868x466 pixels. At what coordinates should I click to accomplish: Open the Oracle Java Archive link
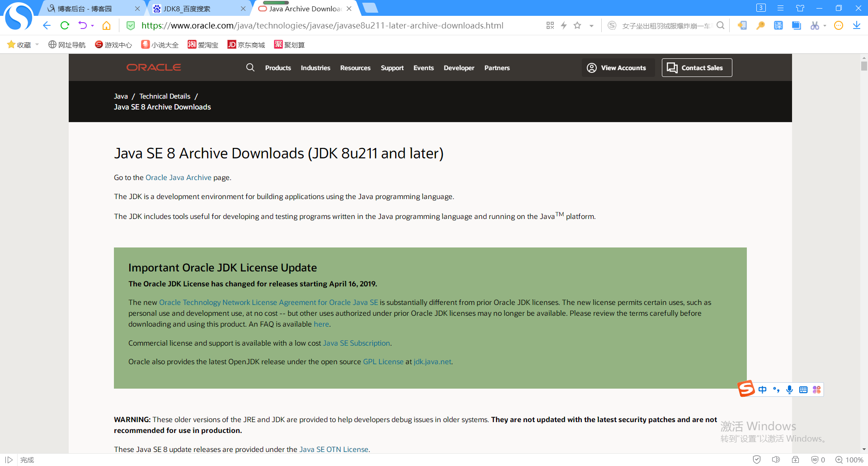(179, 177)
